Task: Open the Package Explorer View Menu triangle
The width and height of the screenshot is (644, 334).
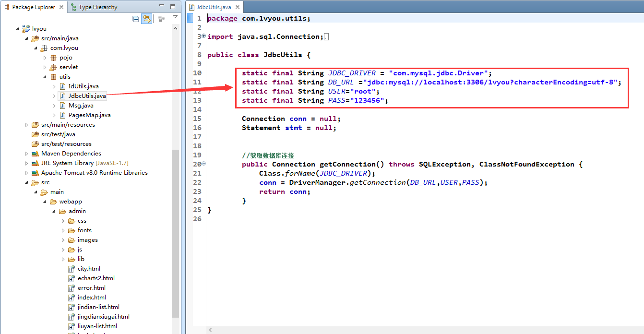Action: tap(175, 17)
